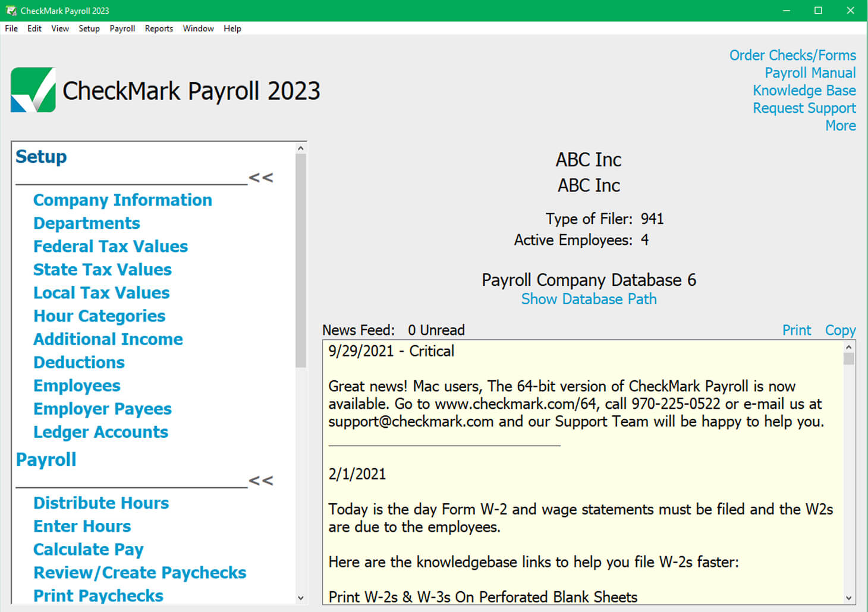Screen dimensions: 868x612
Task: Open the Order Checks/Forms link
Action: [x=793, y=55]
